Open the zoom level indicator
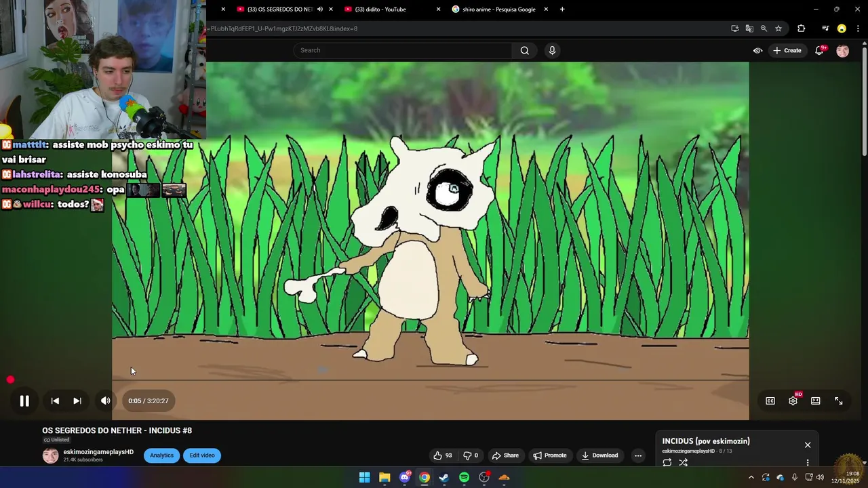868x488 pixels. point(764,28)
